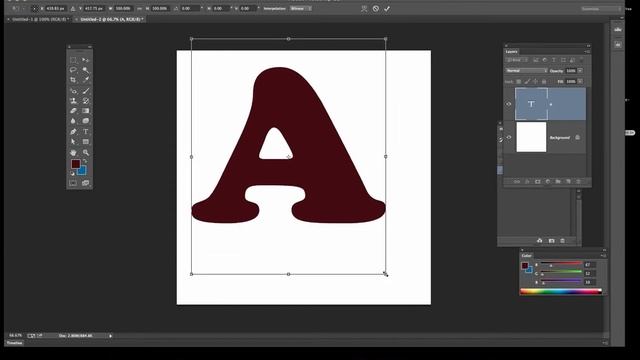This screenshot has width=640, height=360.
Task: Delete layer with the Layers panel trash icon
Action: click(578, 182)
